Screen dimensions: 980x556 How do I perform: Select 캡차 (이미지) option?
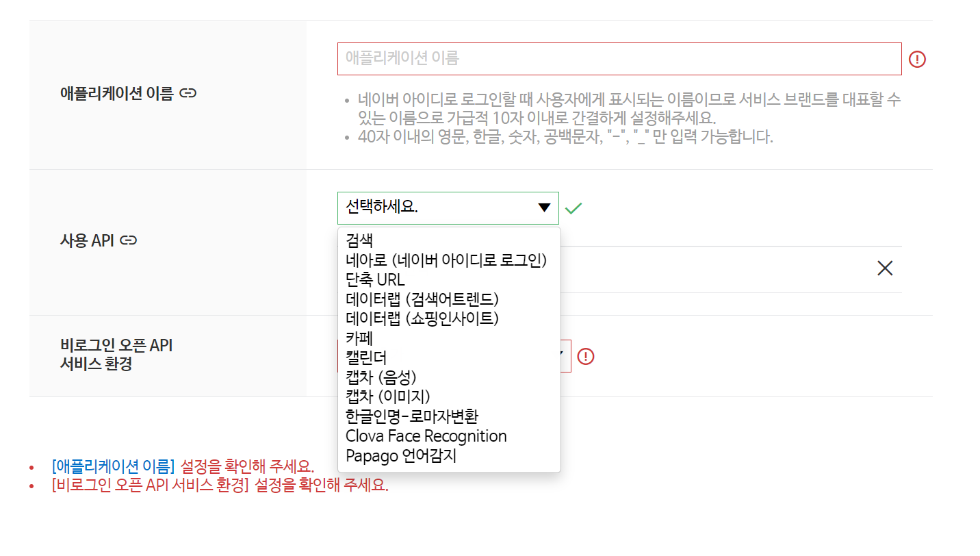388,396
